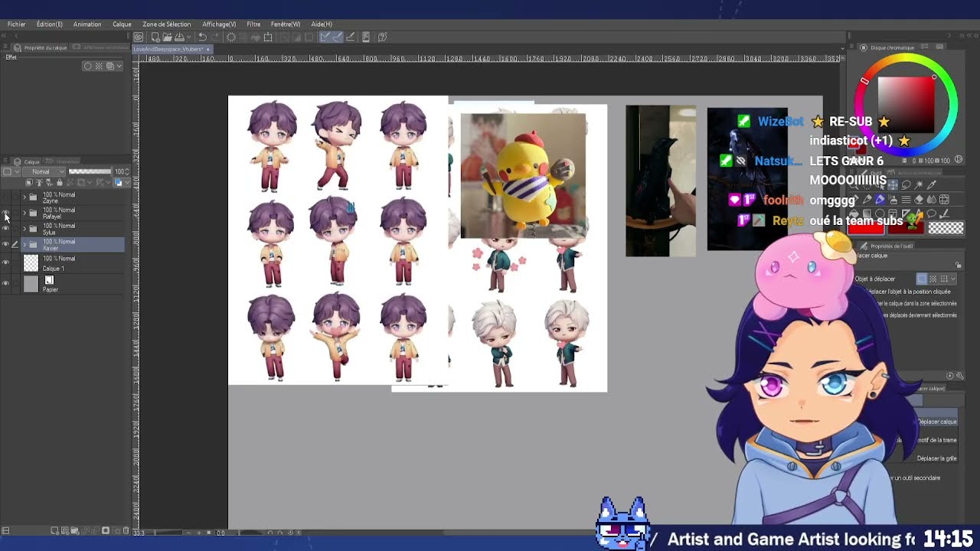The image size is (980, 551).
Task: Select the Auto select wand tool
Action: [919, 184]
